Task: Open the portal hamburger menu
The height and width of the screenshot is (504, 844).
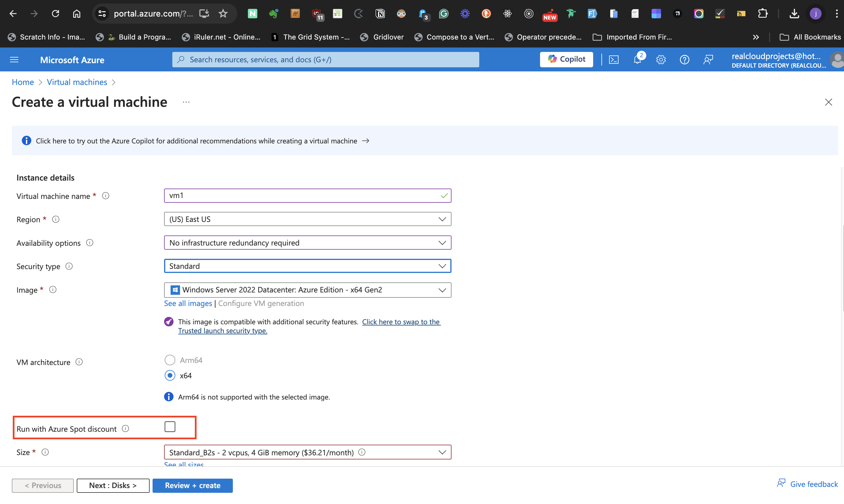Action: coord(14,59)
